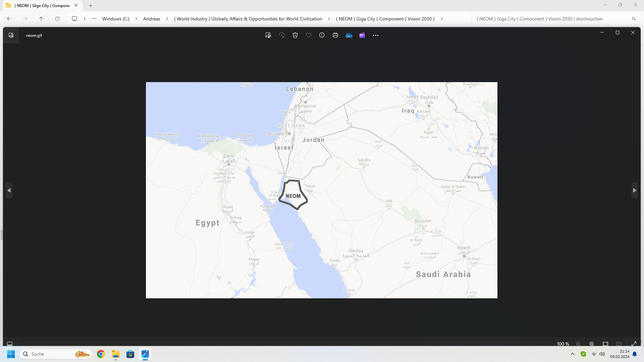Screen dimensions: 644x362
Task: Rotate the image using the toolbar
Action: click(x=282, y=35)
